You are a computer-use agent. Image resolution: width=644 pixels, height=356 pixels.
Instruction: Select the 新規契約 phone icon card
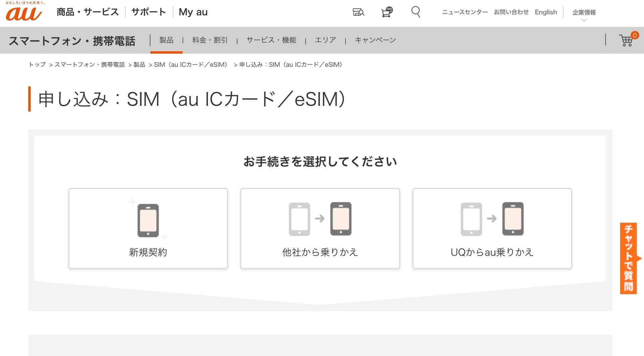(x=148, y=228)
